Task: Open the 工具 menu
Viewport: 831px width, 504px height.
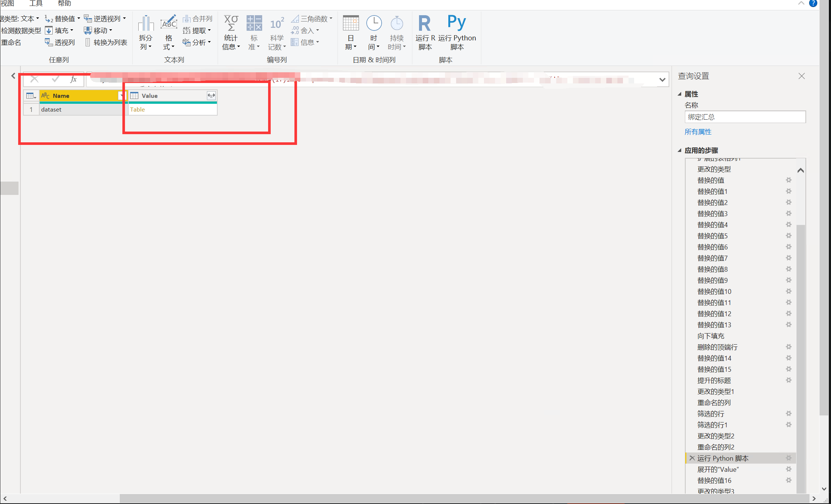Action: [x=36, y=4]
